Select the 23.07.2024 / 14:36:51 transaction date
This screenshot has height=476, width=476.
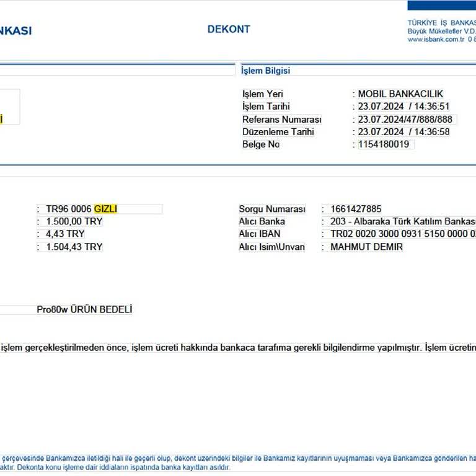[403, 106]
